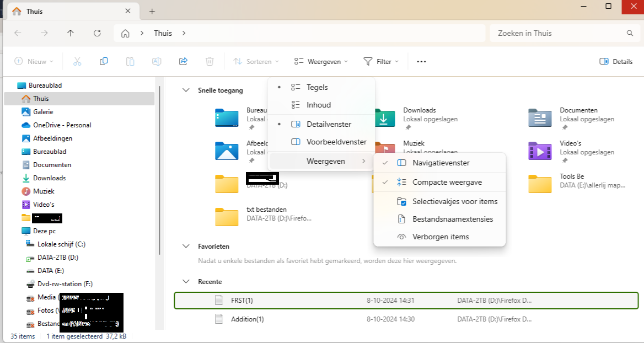
Task: Click the Copy icon in toolbar
Action: [x=104, y=61]
